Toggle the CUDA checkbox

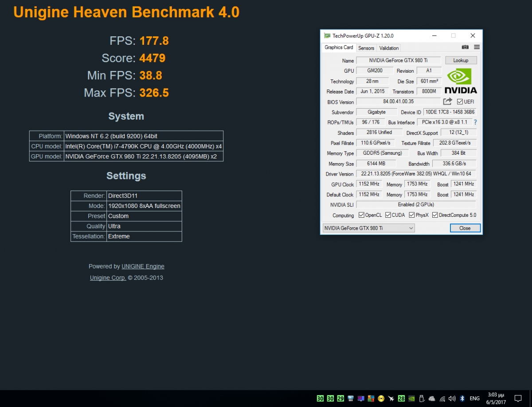(388, 215)
